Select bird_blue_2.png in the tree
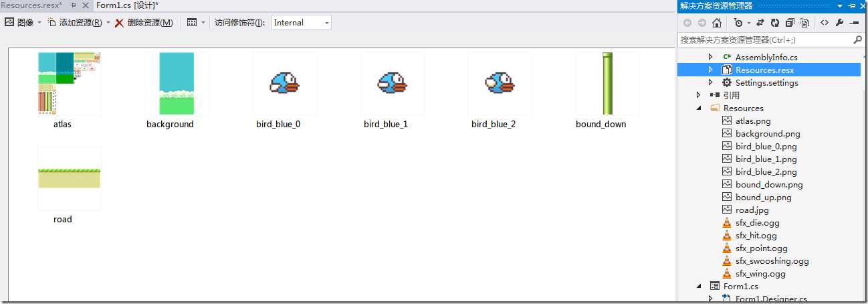868x304 pixels. pyautogui.click(x=766, y=172)
